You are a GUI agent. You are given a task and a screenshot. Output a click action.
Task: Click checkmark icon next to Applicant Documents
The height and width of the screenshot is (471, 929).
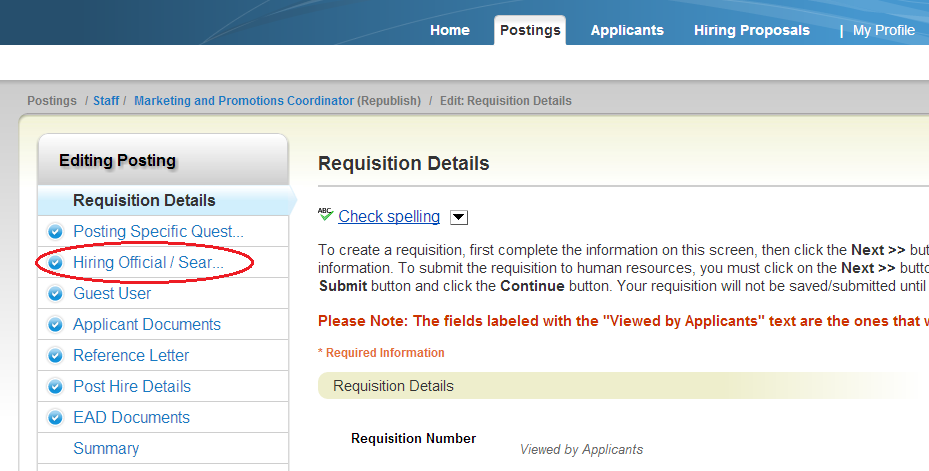(x=55, y=325)
